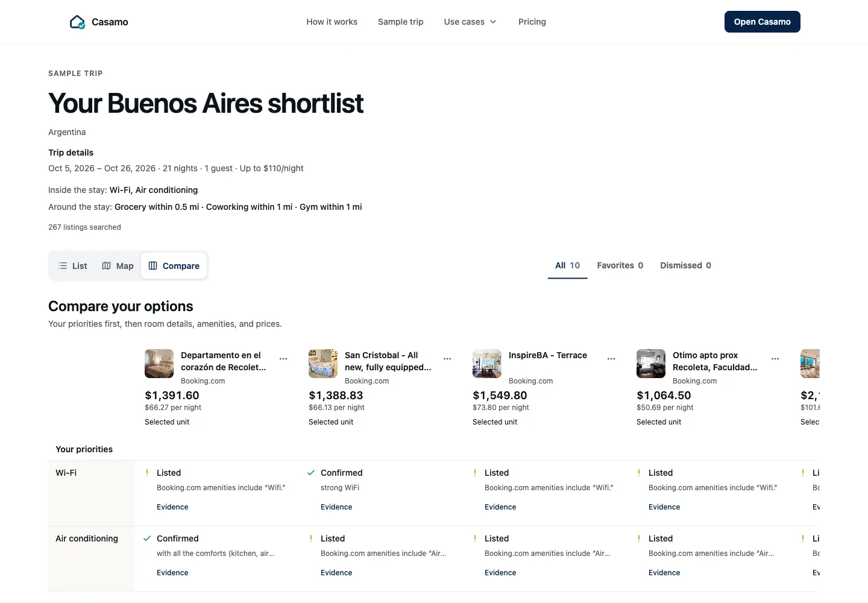The height and width of the screenshot is (603, 868).
Task: Click the Otimo apto prox listing thumbnail
Action: point(651,364)
